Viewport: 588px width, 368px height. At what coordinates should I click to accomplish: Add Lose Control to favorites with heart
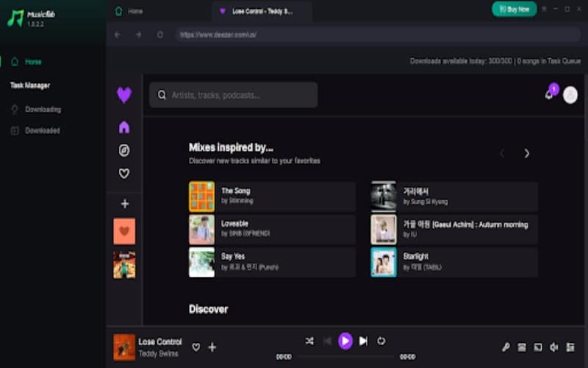pos(196,347)
